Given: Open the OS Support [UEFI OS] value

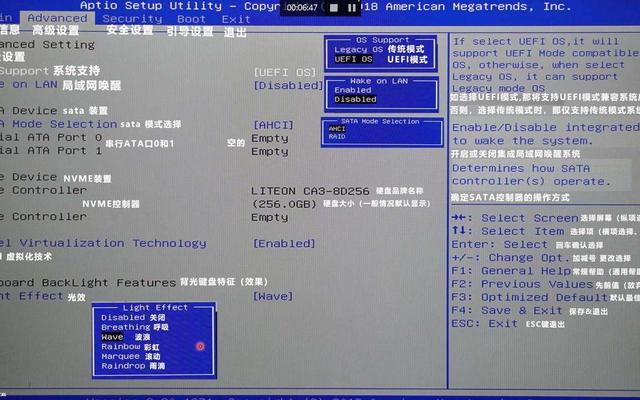Looking at the screenshot, I should click(x=285, y=72).
